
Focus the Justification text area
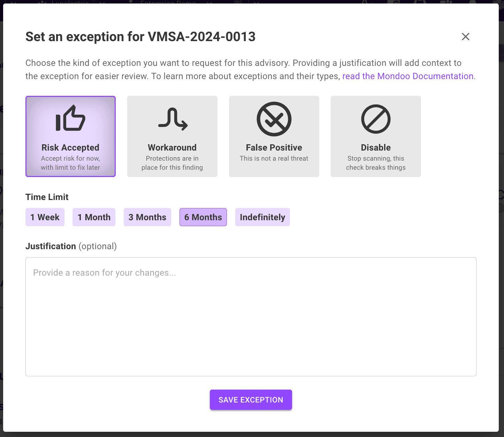click(251, 316)
